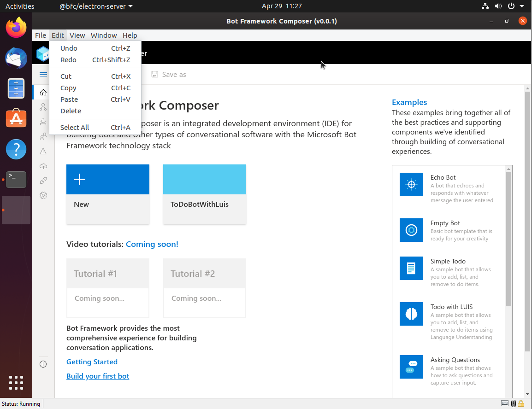
Task: Click the Todo with LUIS brain icon
Action: click(411, 314)
